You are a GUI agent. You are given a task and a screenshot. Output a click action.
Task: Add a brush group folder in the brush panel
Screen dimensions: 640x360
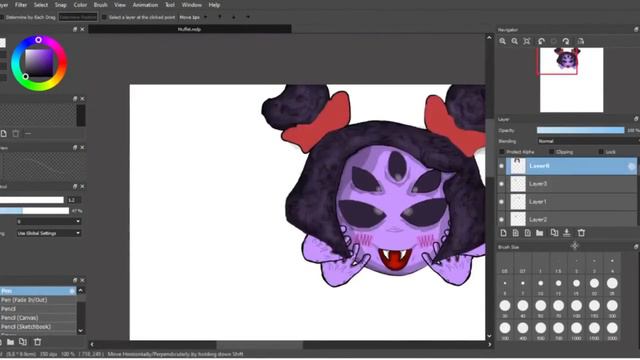click(x=10, y=342)
